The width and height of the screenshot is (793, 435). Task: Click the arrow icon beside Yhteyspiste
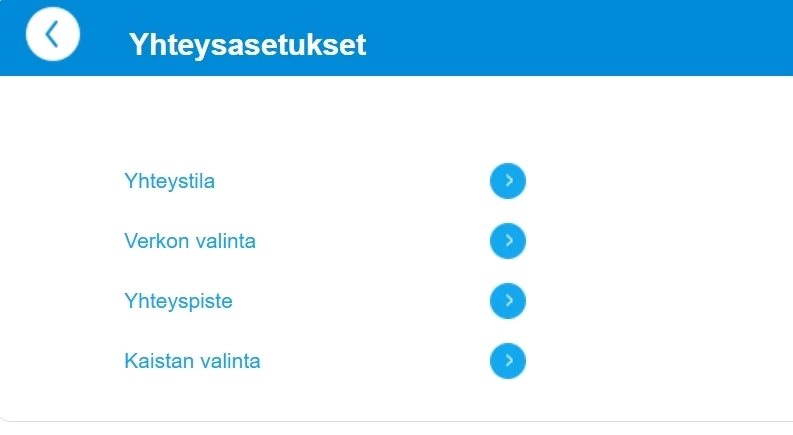(x=508, y=301)
